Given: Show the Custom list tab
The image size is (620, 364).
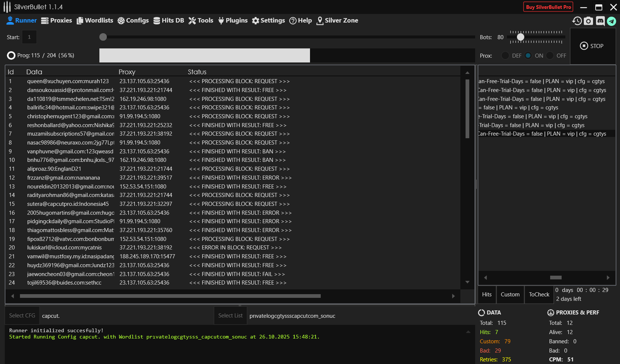Looking at the screenshot, I should coord(510,295).
